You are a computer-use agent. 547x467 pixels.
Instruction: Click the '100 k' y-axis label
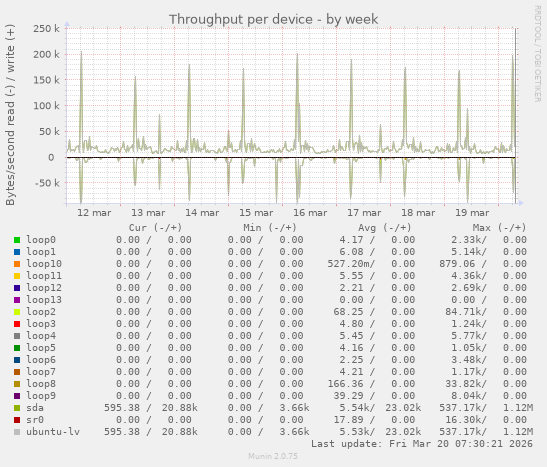tap(46, 106)
